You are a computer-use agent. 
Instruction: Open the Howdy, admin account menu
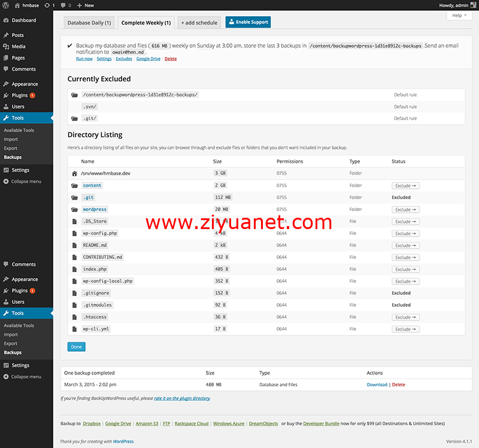[x=457, y=5]
